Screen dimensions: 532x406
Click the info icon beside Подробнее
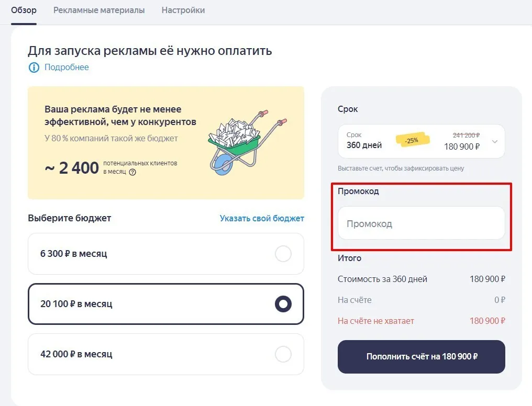click(x=34, y=67)
